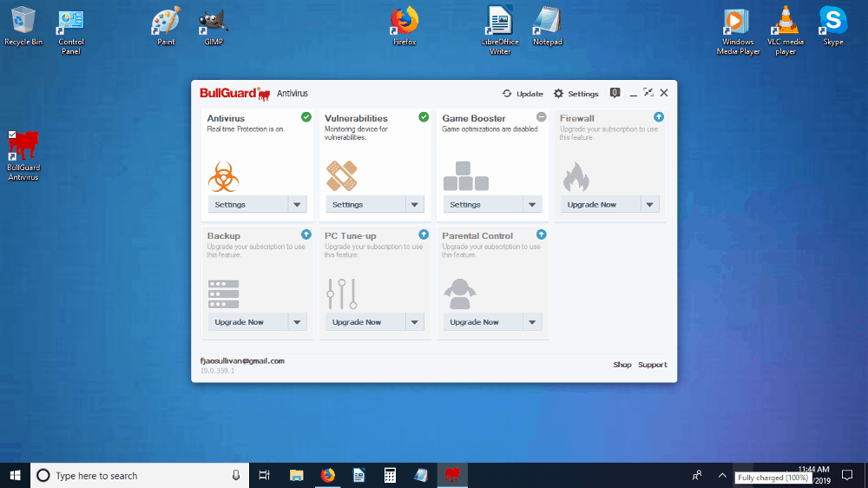This screenshot has width=868, height=488.
Task: Click the grey disabled status on Game Booster
Action: click(x=542, y=117)
